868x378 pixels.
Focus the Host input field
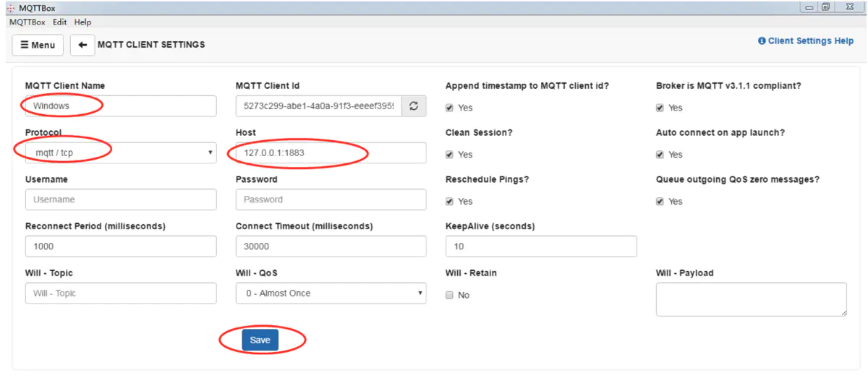[x=331, y=153]
